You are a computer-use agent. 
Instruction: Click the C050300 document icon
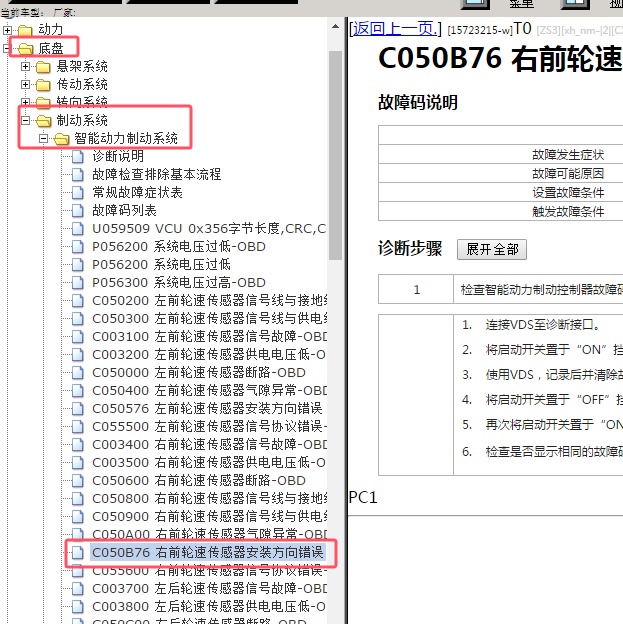coord(78,318)
